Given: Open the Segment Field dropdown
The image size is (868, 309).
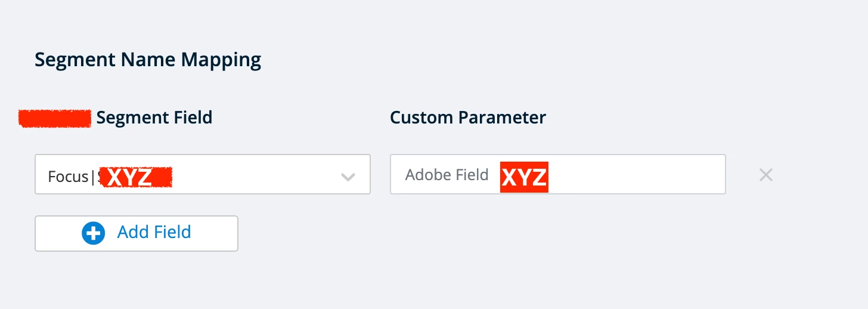Looking at the screenshot, I should [202, 175].
